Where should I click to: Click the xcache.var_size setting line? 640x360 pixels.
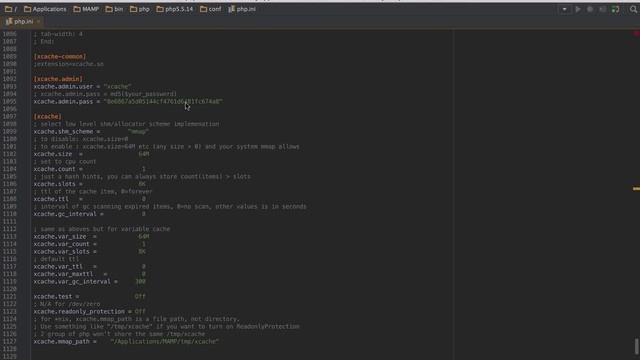click(x=91, y=236)
